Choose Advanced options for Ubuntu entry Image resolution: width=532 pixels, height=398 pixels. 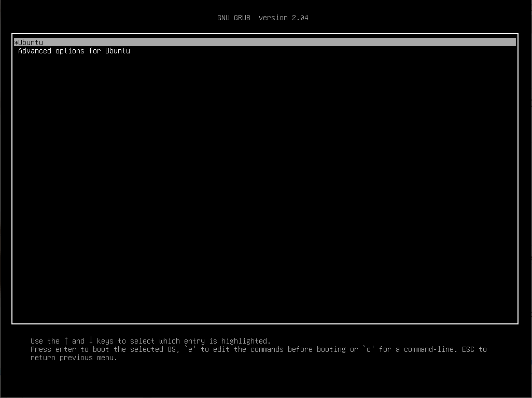coord(74,51)
